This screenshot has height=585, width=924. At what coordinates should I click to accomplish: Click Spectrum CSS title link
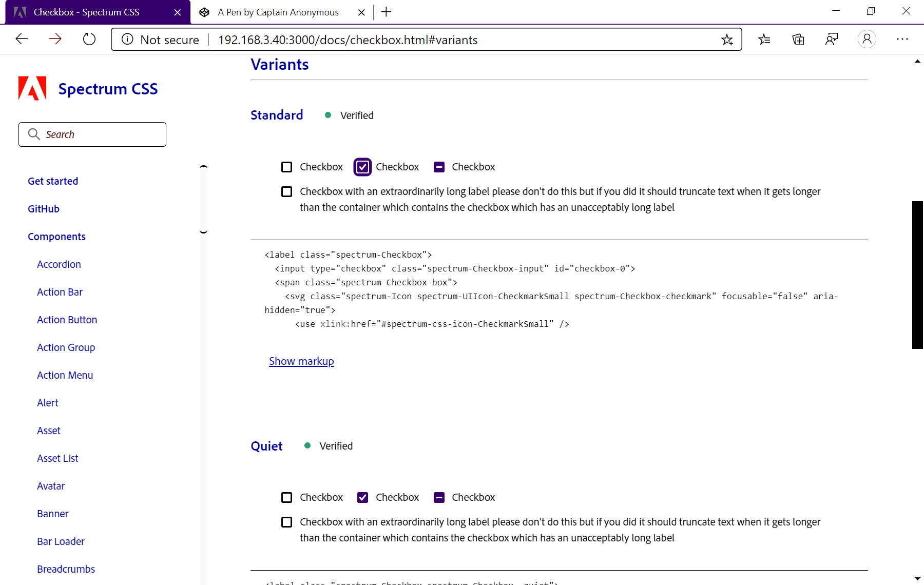point(108,89)
